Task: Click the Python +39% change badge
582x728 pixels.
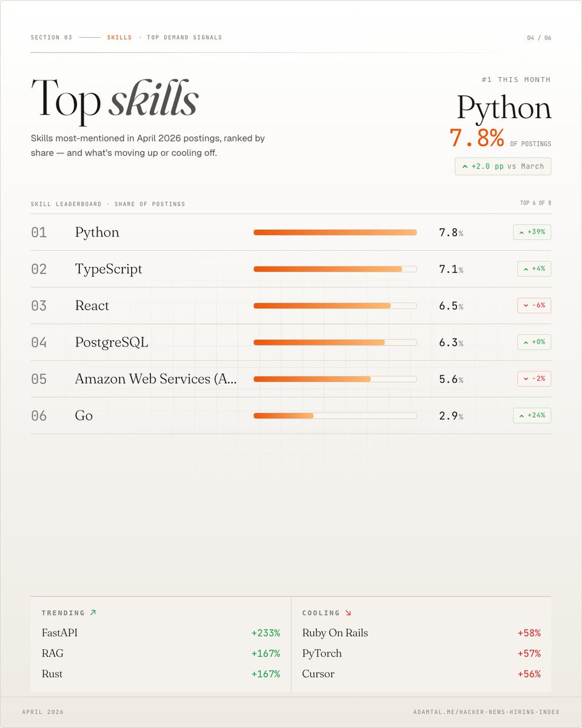Action: (x=532, y=232)
